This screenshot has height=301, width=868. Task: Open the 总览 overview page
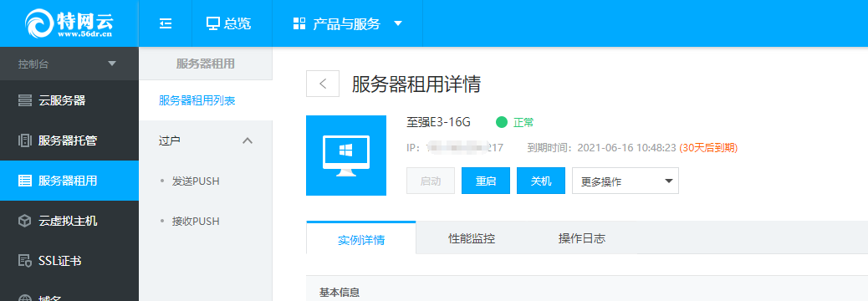(x=228, y=23)
